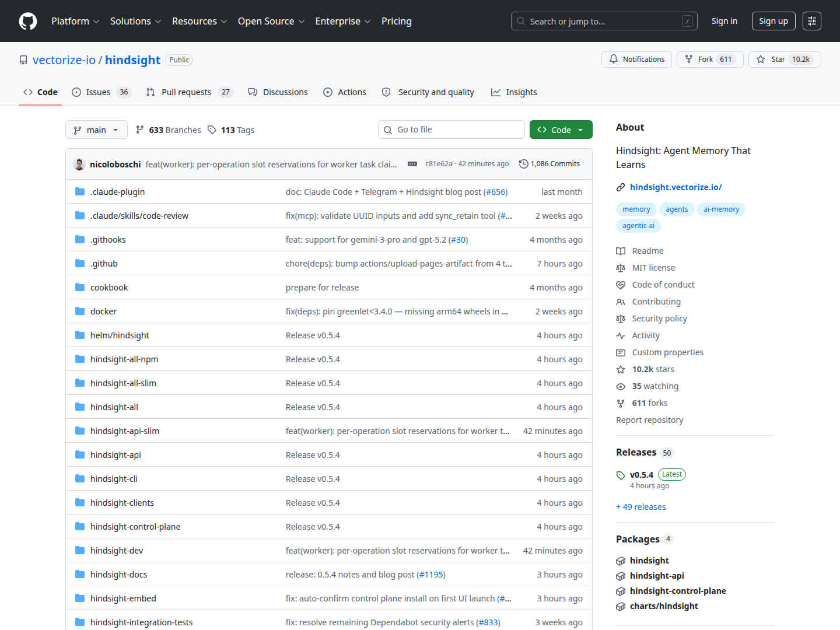Open the Pricing link
The width and height of the screenshot is (840, 630).
pyautogui.click(x=397, y=21)
